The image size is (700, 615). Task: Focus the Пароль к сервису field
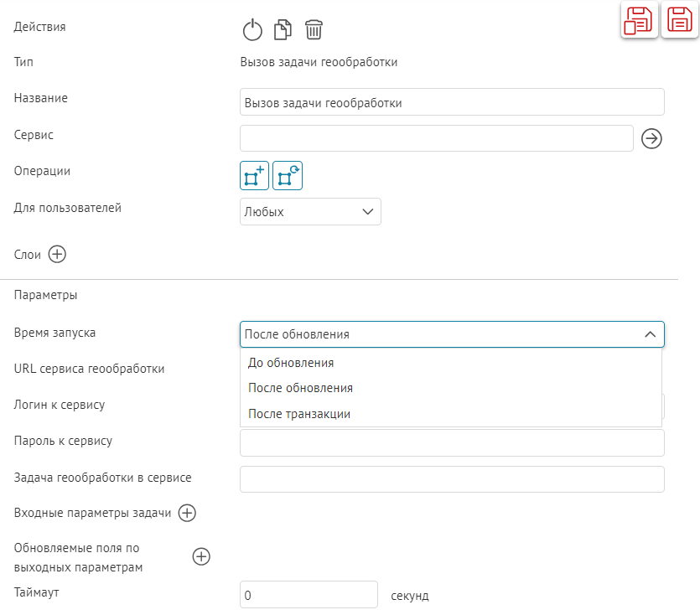click(452, 443)
